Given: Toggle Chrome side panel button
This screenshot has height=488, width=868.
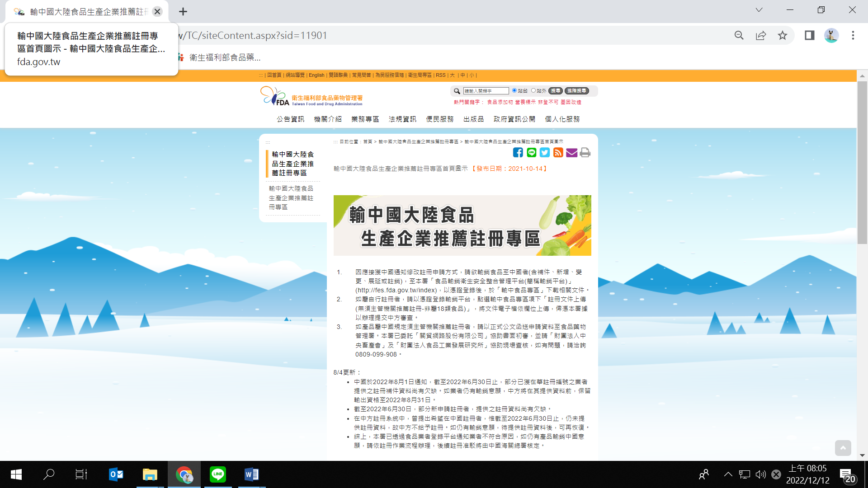Looking at the screenshot, I should [x=809, y=35].
